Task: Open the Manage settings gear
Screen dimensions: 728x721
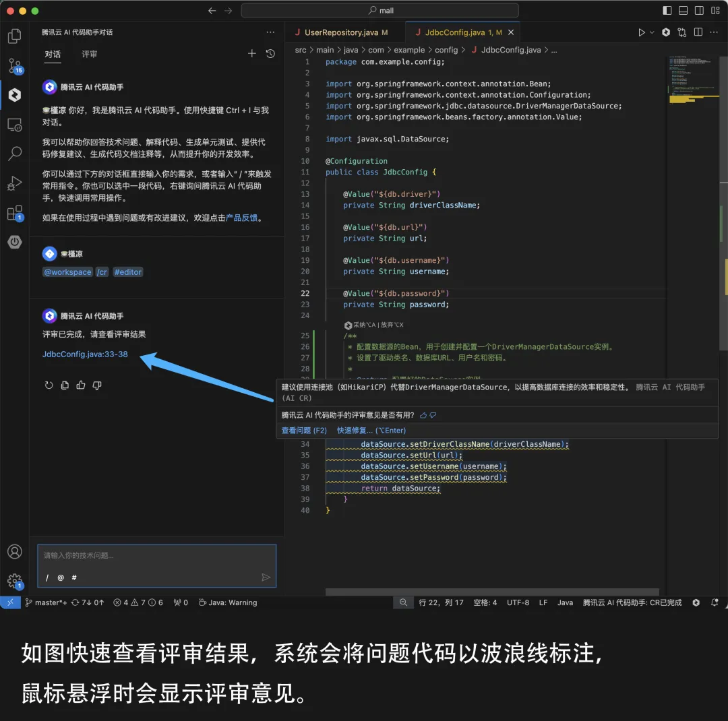Action: [x=14, y=581]
